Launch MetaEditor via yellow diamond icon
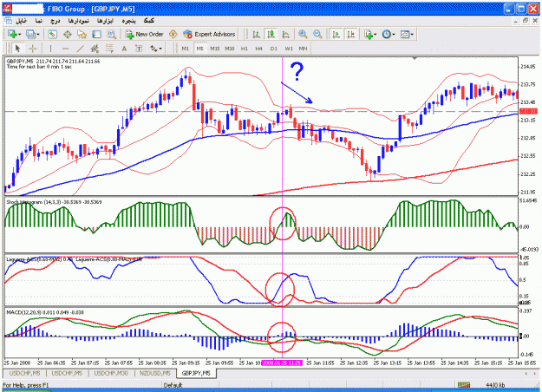542x392 pixels. pos(173,34)
